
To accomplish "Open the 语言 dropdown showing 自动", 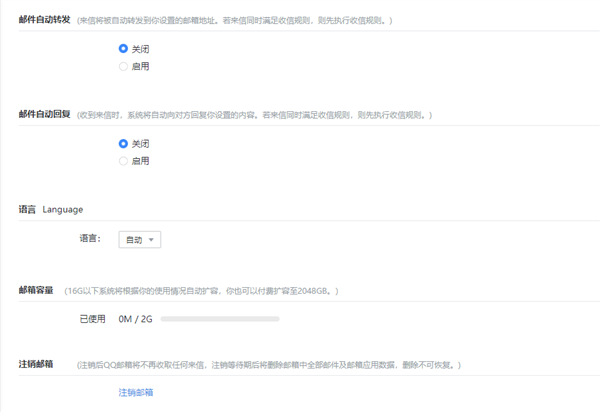I will [139, 240].
